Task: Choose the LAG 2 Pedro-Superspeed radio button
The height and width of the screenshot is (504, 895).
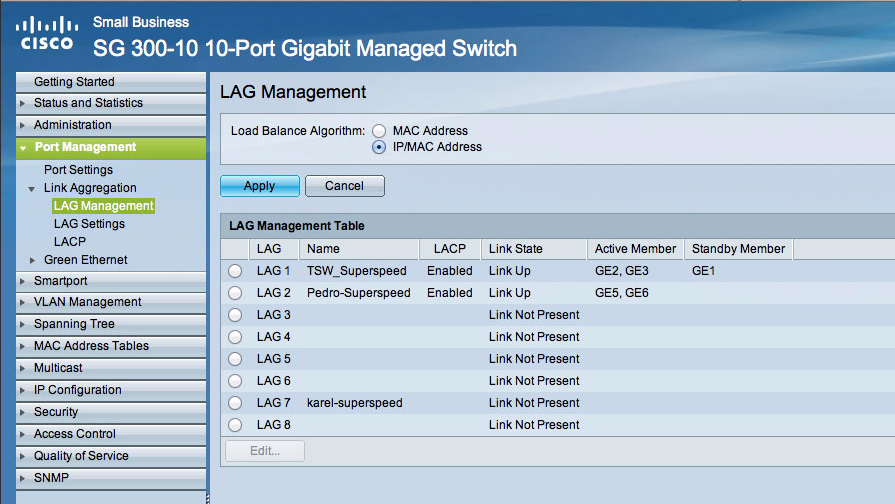Action: [235, 293]
